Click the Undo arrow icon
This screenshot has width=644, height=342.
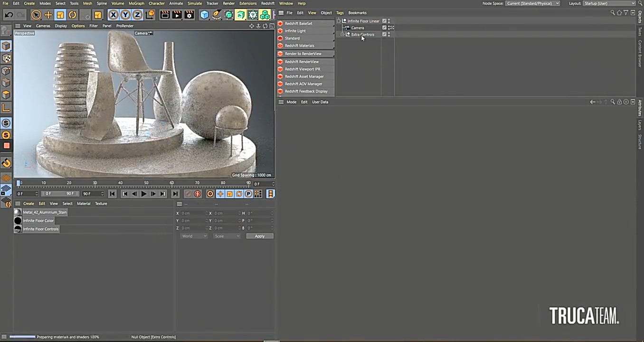9,15
